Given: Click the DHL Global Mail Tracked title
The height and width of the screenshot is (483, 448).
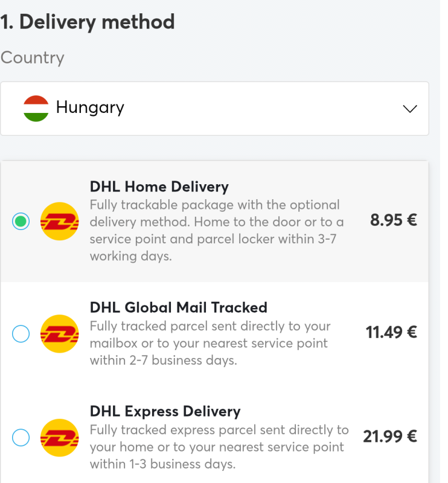Looking at the screenshot, I should [178, 307].
